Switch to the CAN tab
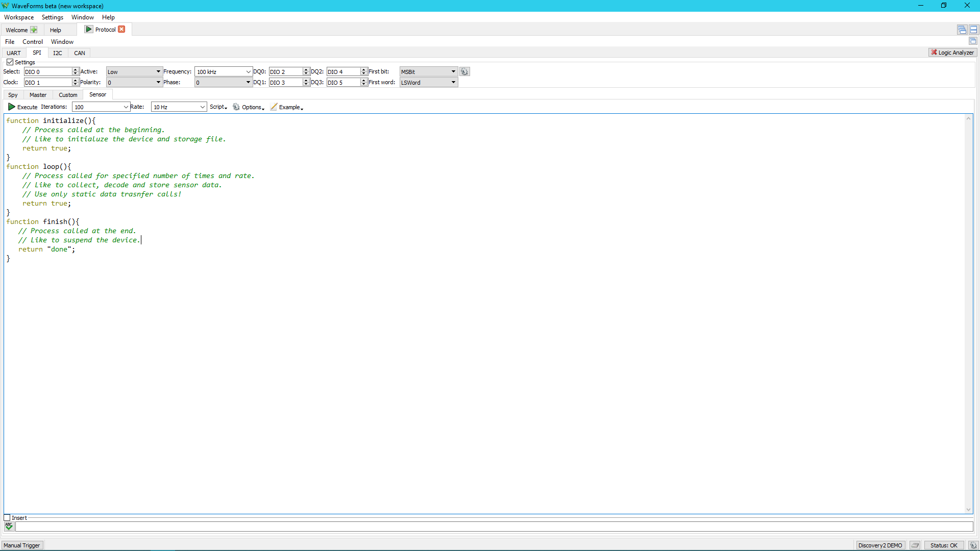 80,53
